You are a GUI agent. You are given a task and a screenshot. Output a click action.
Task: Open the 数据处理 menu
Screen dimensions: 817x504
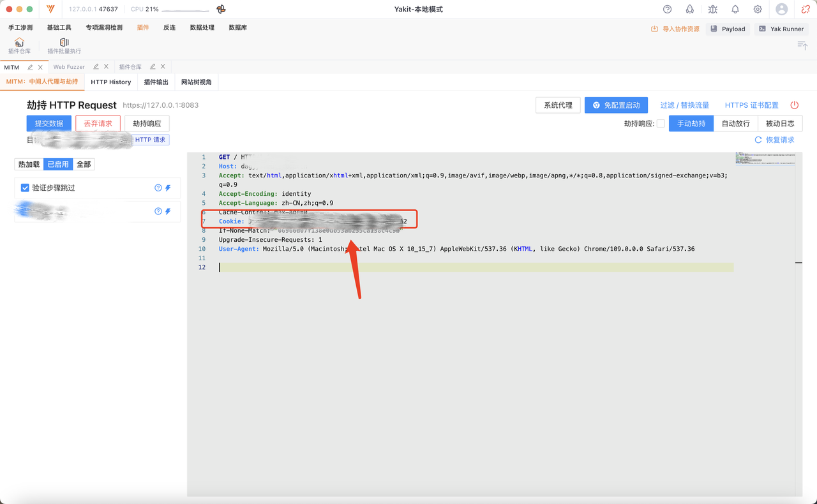[202, 28]
